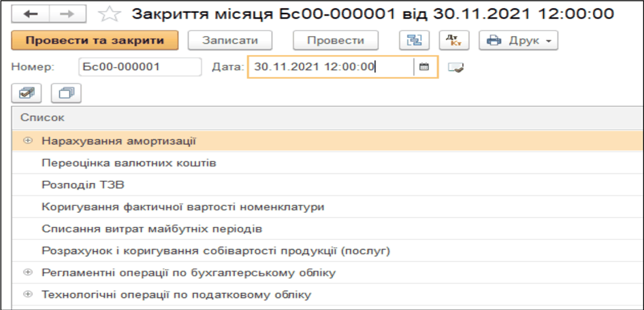Add document to favorites with the star icon
The image size is (644, 310).
[x=109, y=15]
